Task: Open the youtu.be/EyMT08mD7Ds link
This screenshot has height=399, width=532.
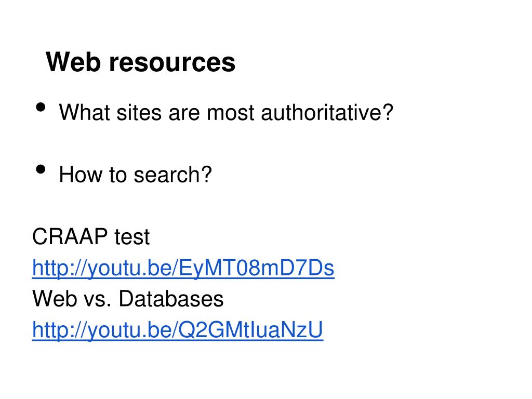Action: click(x=183, y=268)
